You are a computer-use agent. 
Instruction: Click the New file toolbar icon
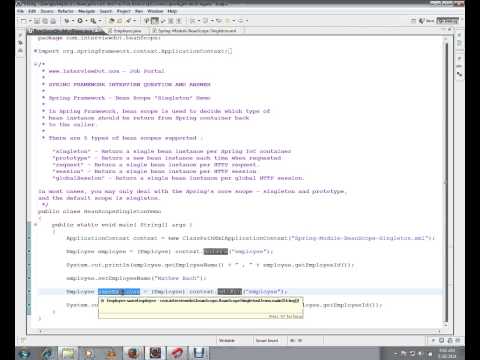click(23, 21)
